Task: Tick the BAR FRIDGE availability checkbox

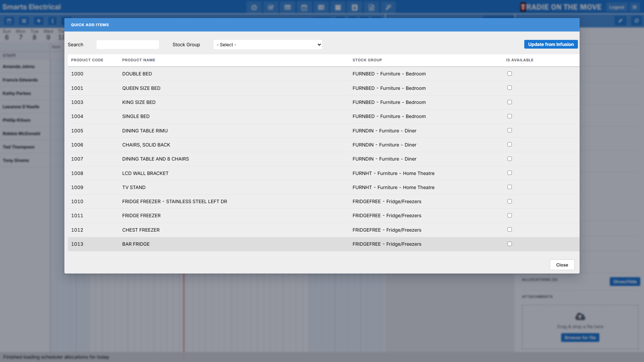Action: (509, 244)
